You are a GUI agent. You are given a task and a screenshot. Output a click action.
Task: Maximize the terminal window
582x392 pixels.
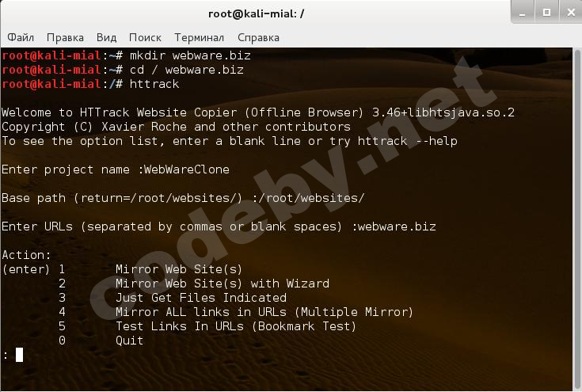pyautogui.click(x=546, y=13)
